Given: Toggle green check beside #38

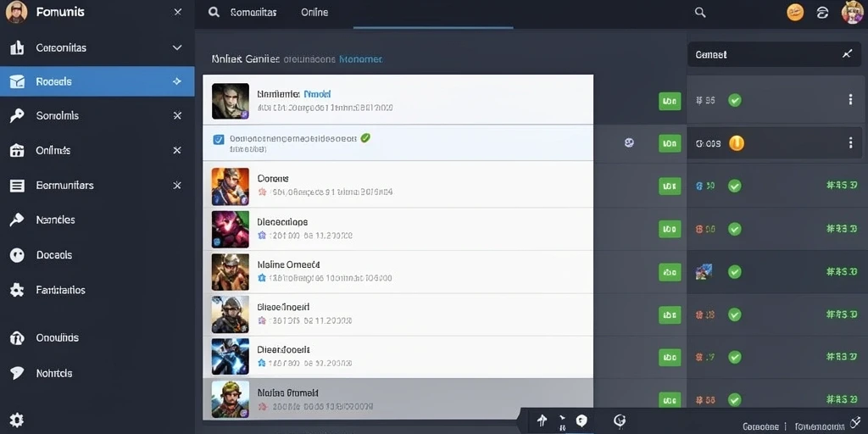Looking at the screenshot, I should 735,314.
